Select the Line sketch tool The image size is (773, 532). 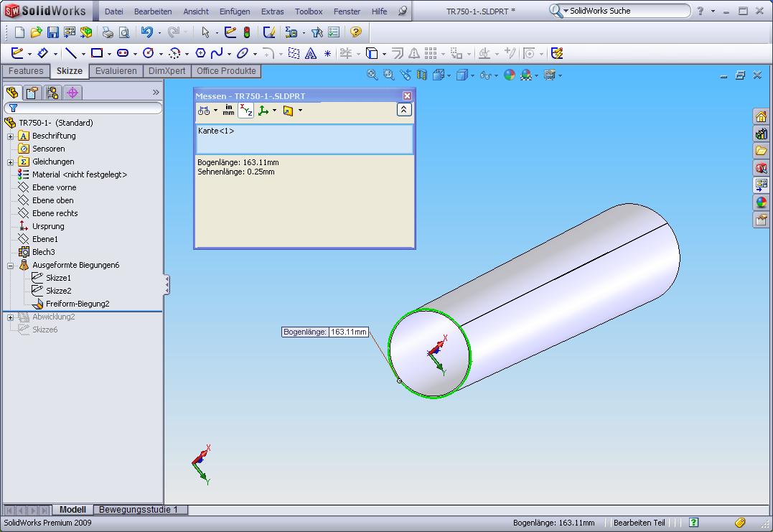(x=71, y=53)
